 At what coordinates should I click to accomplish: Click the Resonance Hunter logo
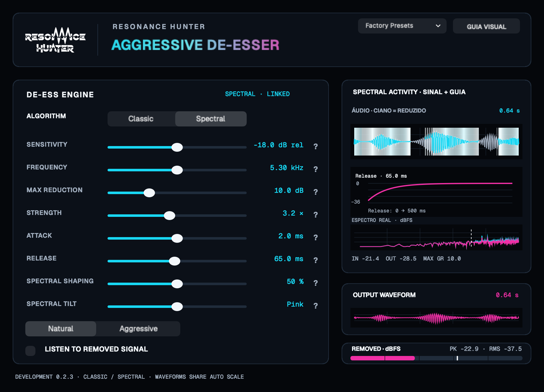pos(55,40)
